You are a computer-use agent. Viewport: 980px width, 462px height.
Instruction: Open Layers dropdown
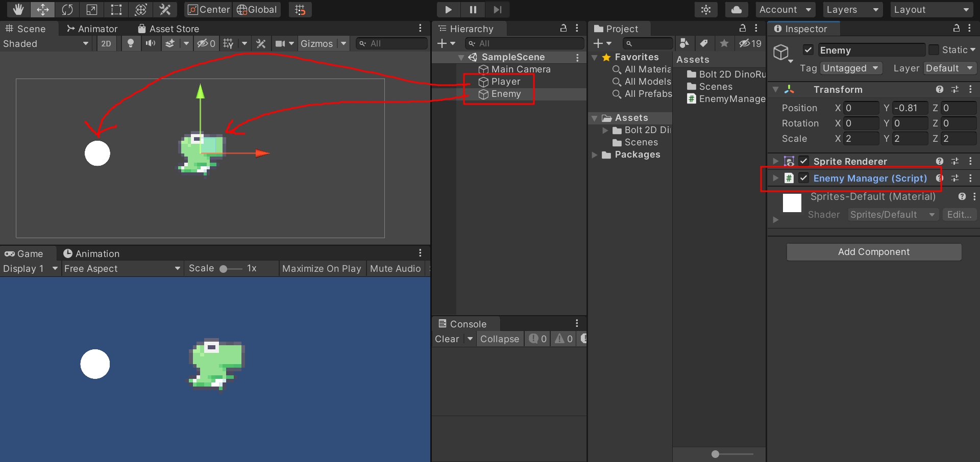[853, 9]
